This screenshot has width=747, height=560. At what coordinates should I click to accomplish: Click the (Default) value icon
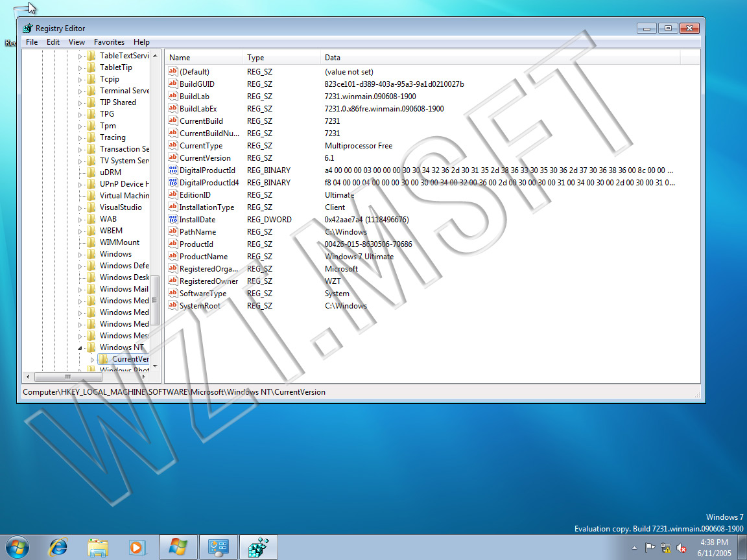[x=172, y=72]
